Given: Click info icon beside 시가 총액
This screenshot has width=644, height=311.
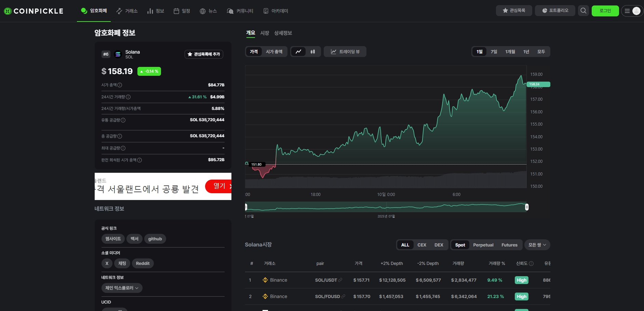Looking at the screenshot, I should pos(120,85).
